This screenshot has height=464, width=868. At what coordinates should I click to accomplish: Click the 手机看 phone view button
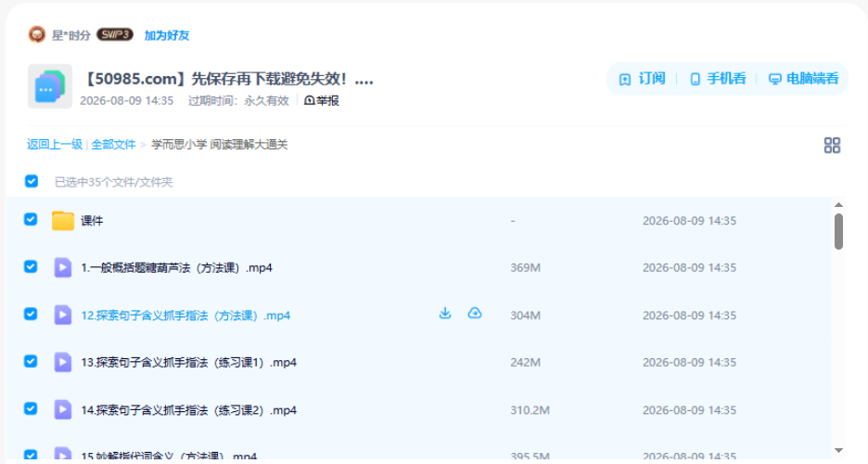coord(718,79)
